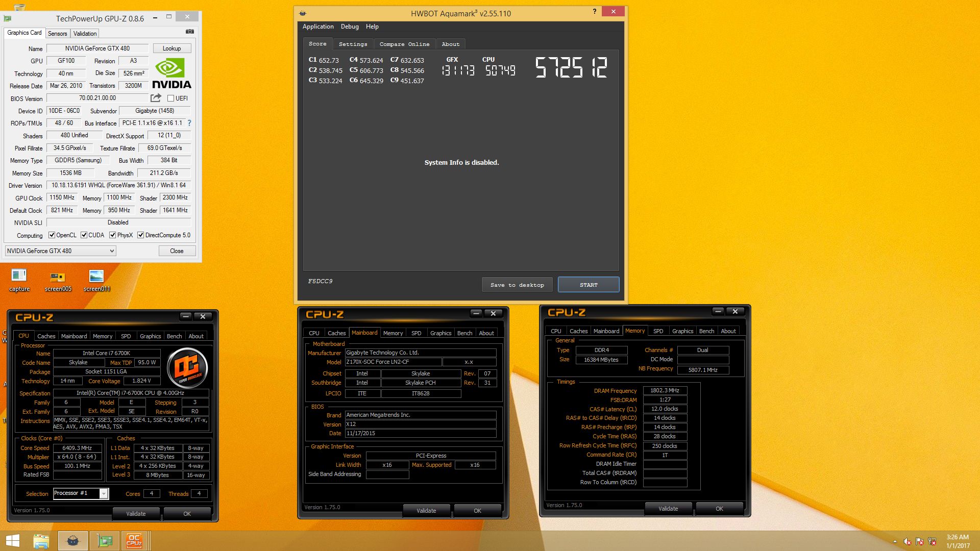Toggle the DirectCompute 5.0 checkbox
Image resolution: width=980 pixels, height=551 pixels.
tap(140, 235)
